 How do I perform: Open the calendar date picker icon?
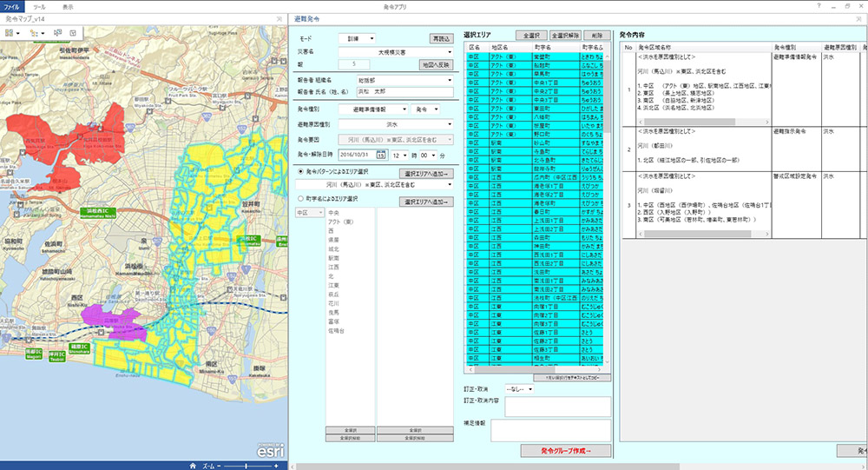380,155
